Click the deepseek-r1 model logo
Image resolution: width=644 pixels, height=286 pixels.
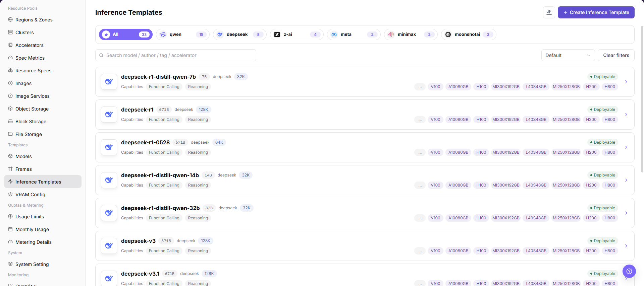pyautogui.click(x=109, y=115)
